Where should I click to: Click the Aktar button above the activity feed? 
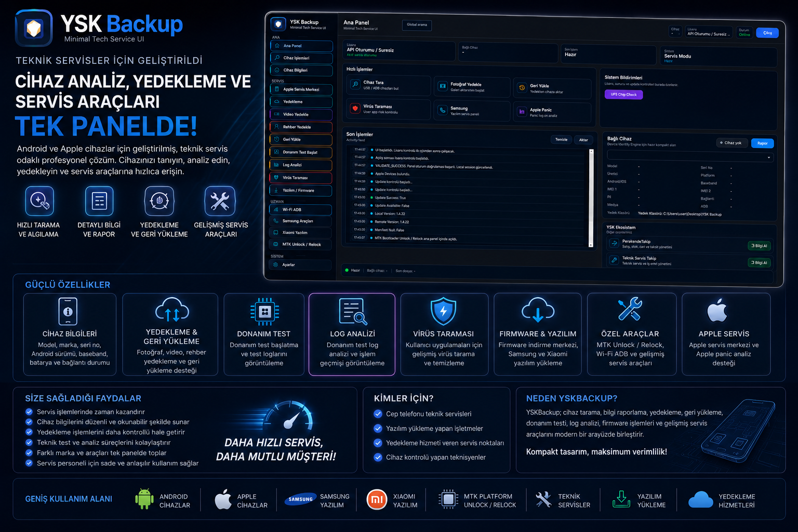[583, 140]
